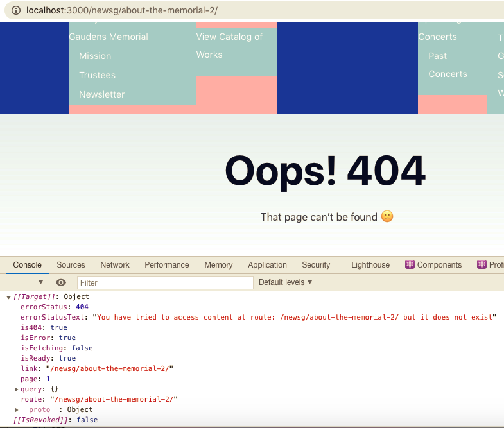The width and height of the screenshot is (504, 428).
Task: Select the Memory tab
Action: coord(218,265)
